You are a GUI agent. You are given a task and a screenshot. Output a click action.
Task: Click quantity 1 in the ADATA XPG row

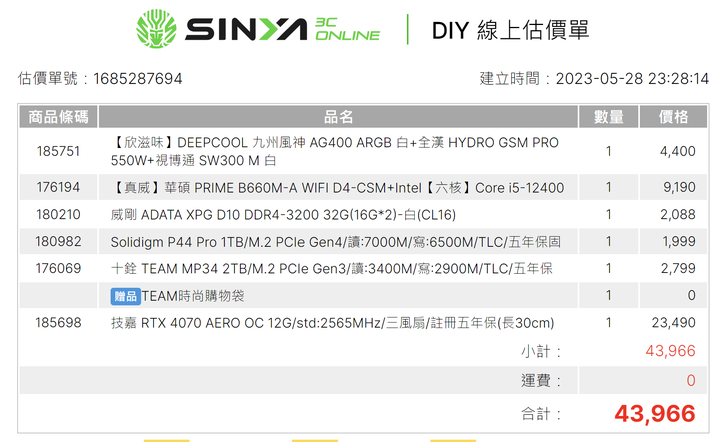[x=608, y=214]
